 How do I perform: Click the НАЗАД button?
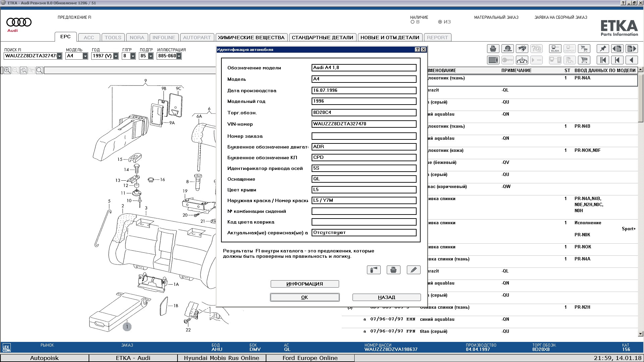click(x=386, y=297)
